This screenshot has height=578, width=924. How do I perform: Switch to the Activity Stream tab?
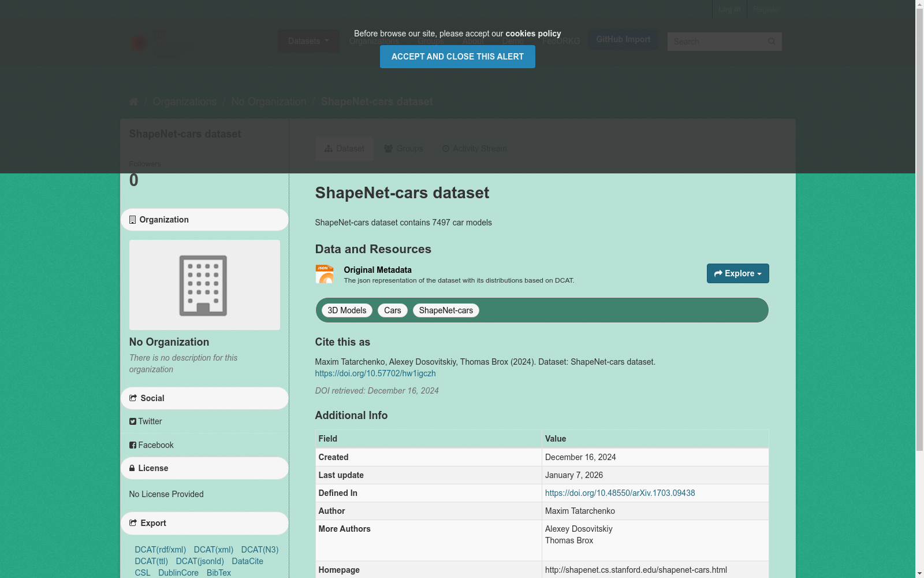click(474, 149)
